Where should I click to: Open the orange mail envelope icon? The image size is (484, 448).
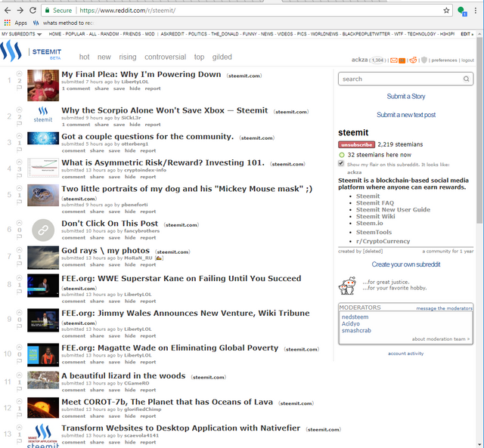point(393,60)
